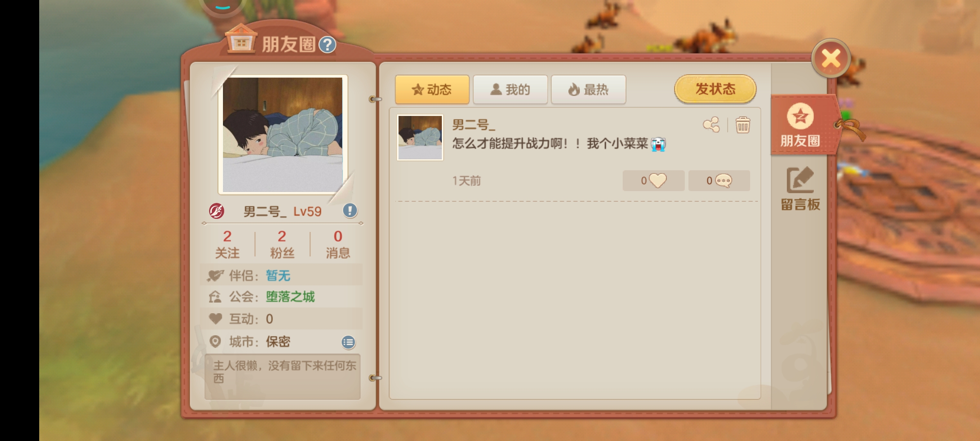This screenshot has width=980, height=441.
Task: Open the 消息 messages count
Action: (338, 244)
